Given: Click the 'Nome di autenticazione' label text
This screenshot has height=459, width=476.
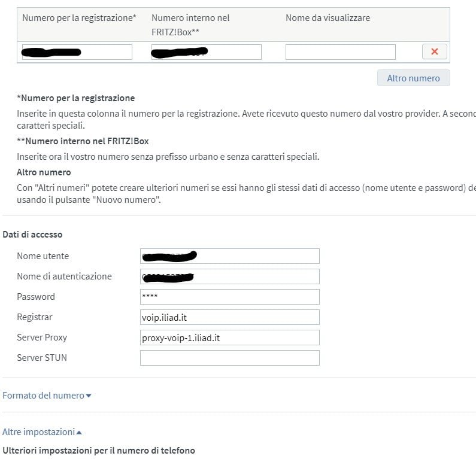Looking at the screenshot, I should point(64,276).
